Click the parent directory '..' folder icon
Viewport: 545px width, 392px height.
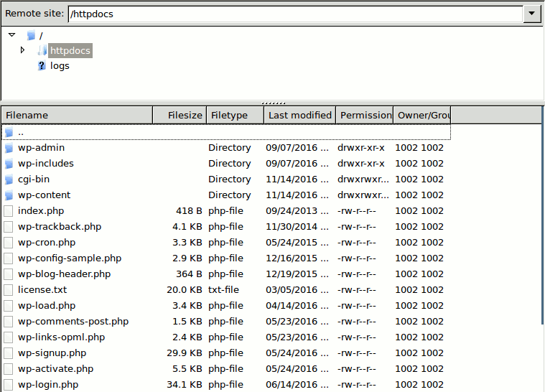click(9, 132)
